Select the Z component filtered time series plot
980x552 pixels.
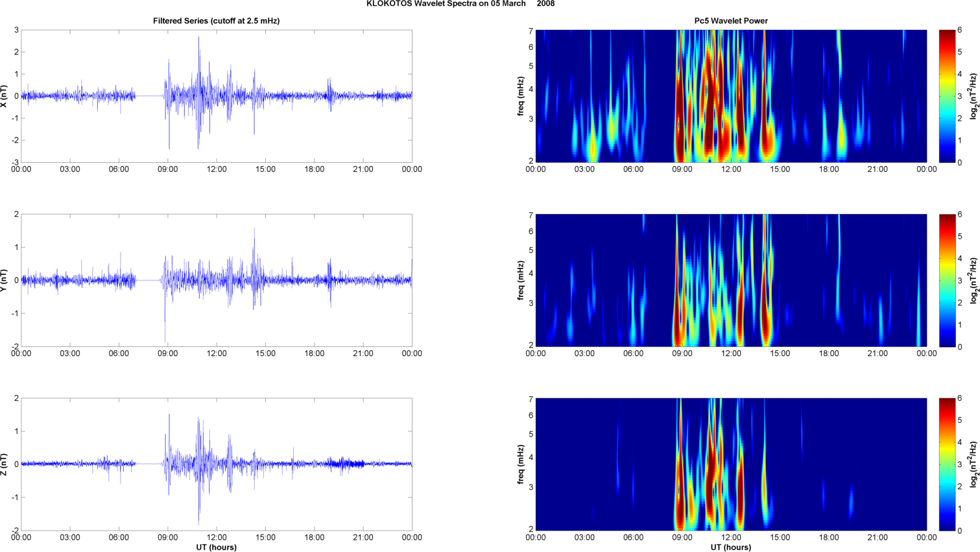(217, 464)
